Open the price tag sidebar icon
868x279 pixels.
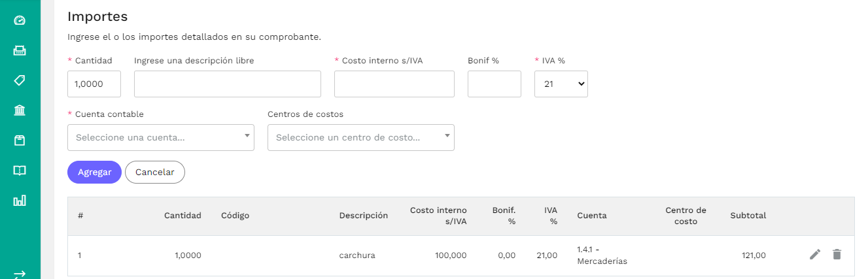(x=20, y=80)
